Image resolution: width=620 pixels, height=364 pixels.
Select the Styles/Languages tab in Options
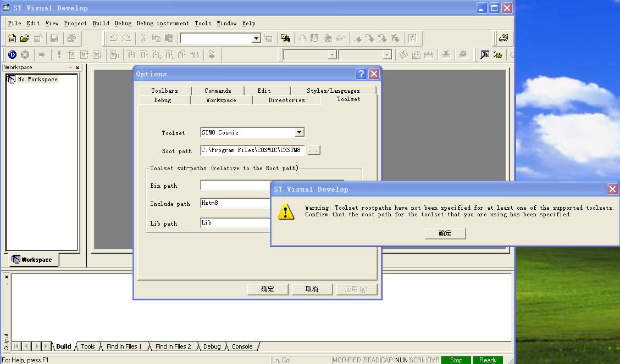[333, 91]
